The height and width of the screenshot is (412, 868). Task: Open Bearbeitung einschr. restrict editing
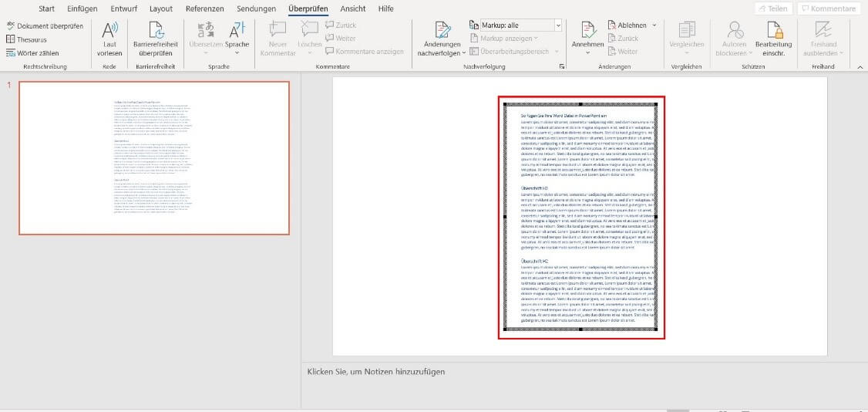click(x=773, y=39)
